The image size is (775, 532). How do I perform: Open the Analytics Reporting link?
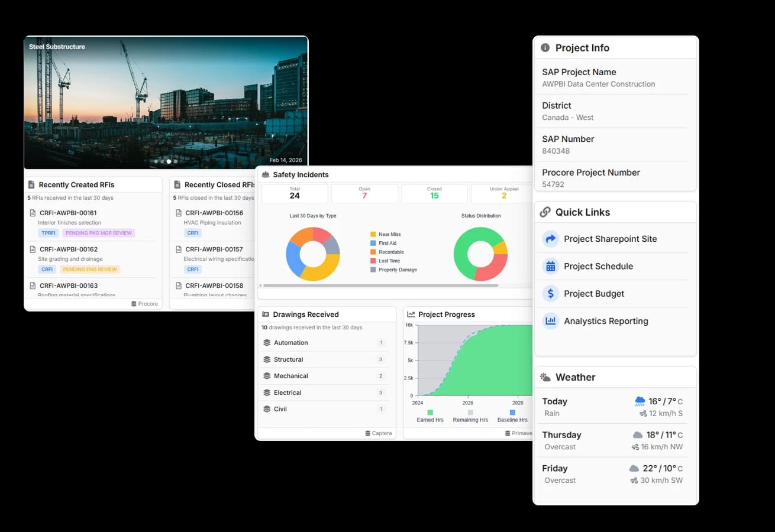pos(606,321)
